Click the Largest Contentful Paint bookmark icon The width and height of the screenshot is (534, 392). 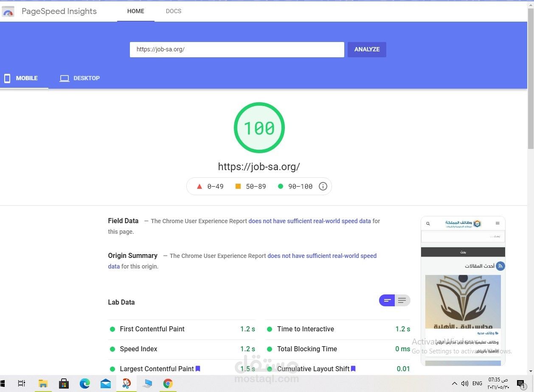click(197, 369)
